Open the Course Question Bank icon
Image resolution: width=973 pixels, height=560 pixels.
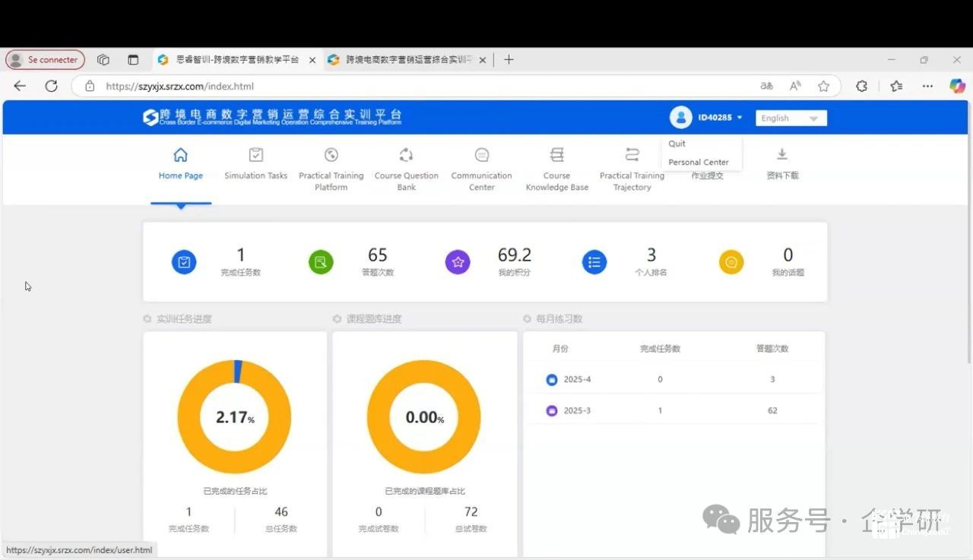point(406,155)
